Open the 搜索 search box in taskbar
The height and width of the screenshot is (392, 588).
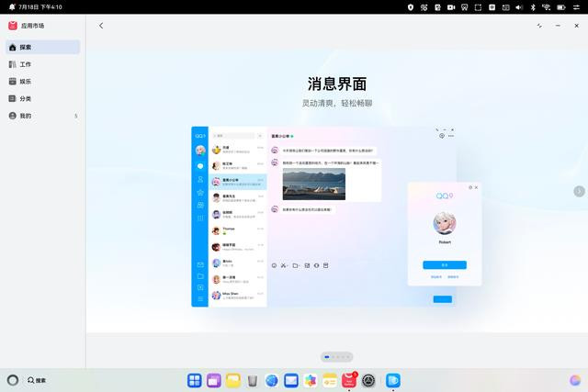(37, 380)
